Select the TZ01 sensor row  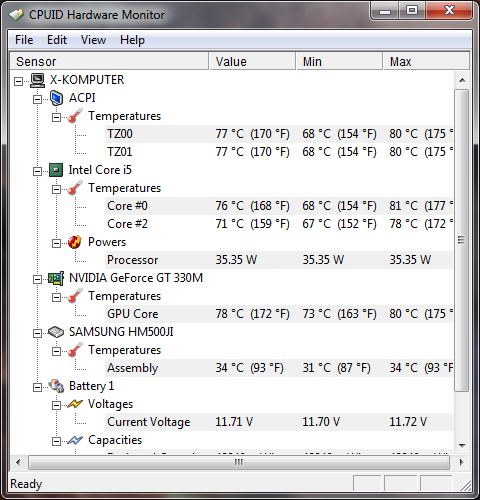click(x=279, y=152)
